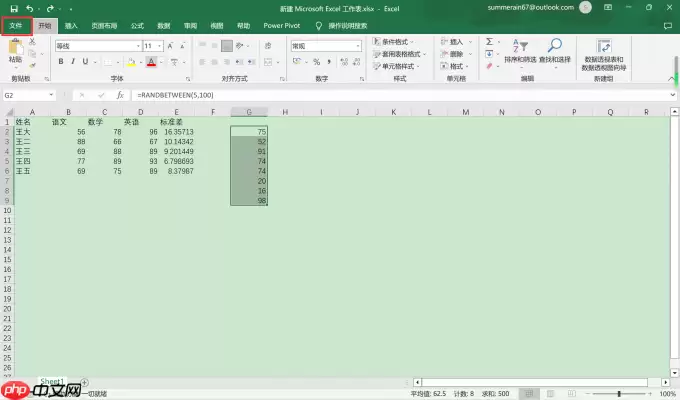The height and width of the screenshot is (400, 680).
Task: Toggle Italic formatting
Action: click(x=73, y=62)
